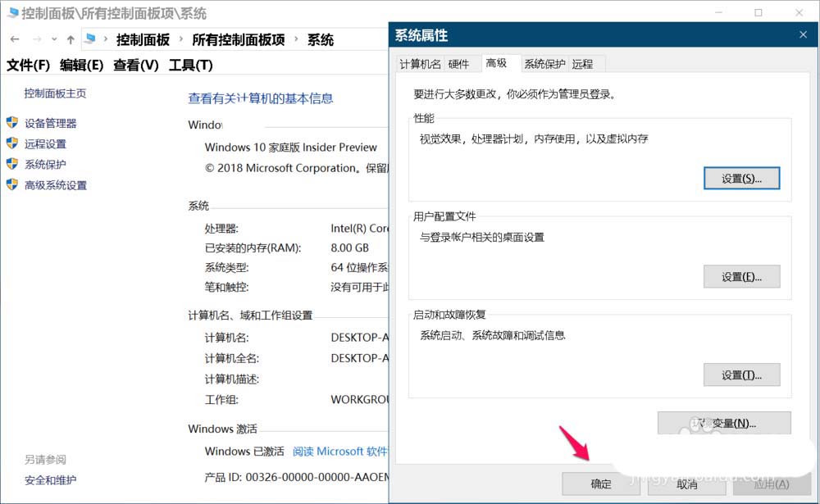Screen dimensions: 820x504
Task: Open the 文件(F) menu
Action: 29,66
